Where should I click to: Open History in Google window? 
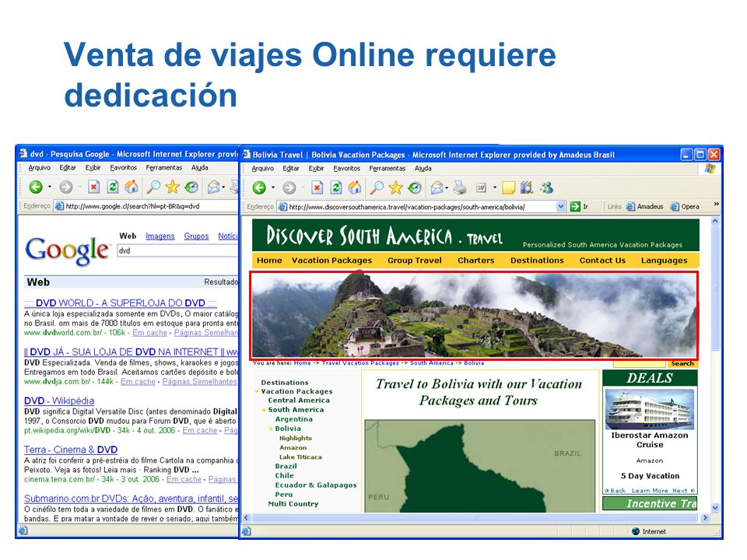[191, 187]
